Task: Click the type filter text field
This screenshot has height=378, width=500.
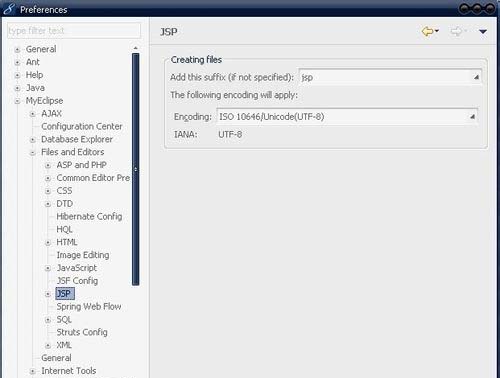Action: [x=74, y=31]
